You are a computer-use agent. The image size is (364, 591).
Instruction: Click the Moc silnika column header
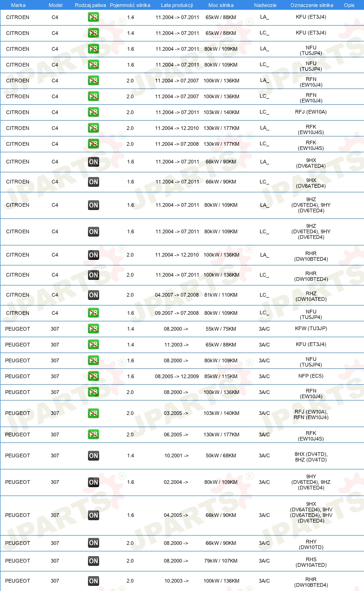pos(221,5)
